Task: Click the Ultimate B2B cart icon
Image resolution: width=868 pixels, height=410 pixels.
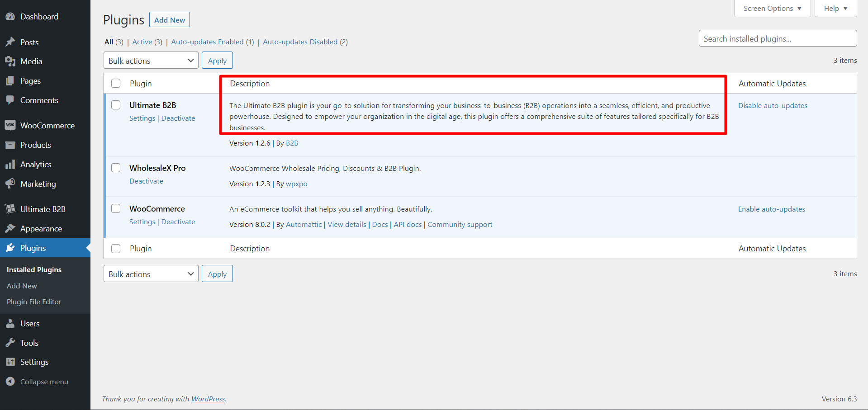Action: click(x=10, y=209)
